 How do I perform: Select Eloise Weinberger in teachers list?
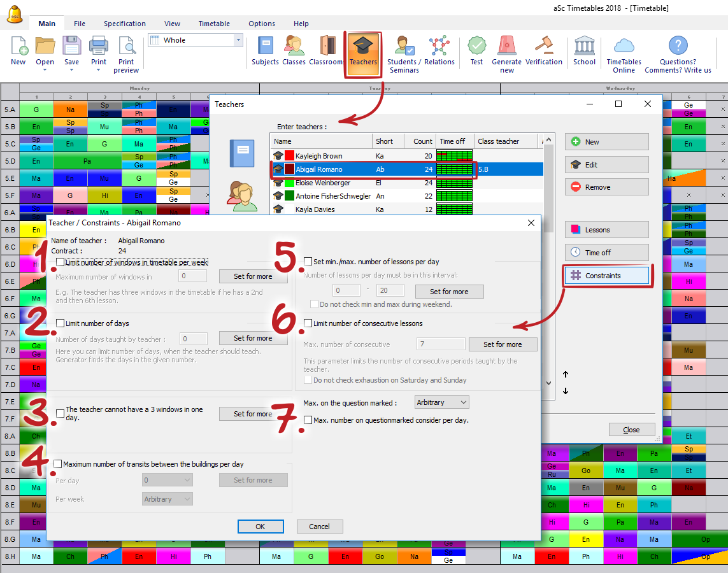point(323,183)
